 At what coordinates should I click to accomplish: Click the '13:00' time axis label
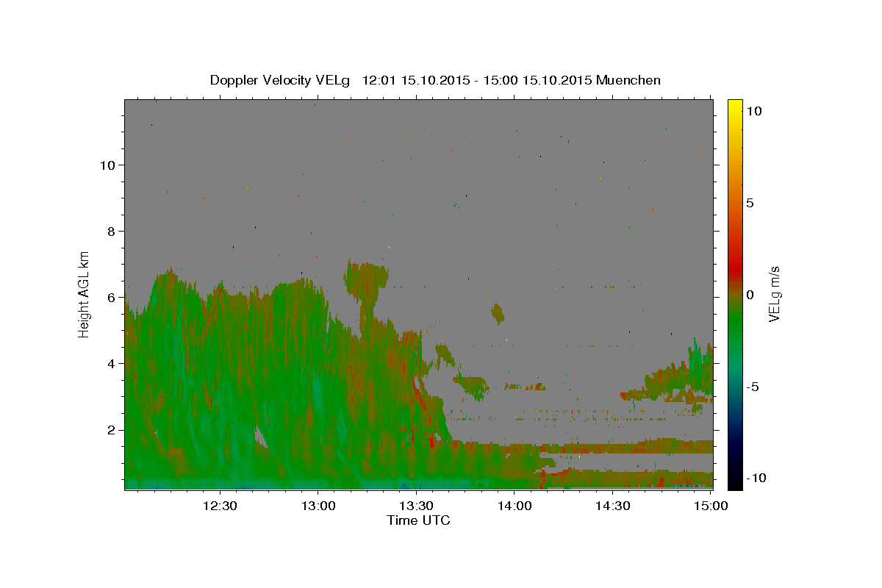pyautogui.click(x=318, y=506)
